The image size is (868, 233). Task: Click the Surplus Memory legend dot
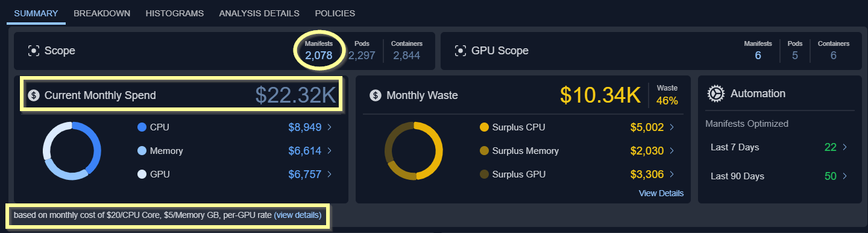[484, 151]
